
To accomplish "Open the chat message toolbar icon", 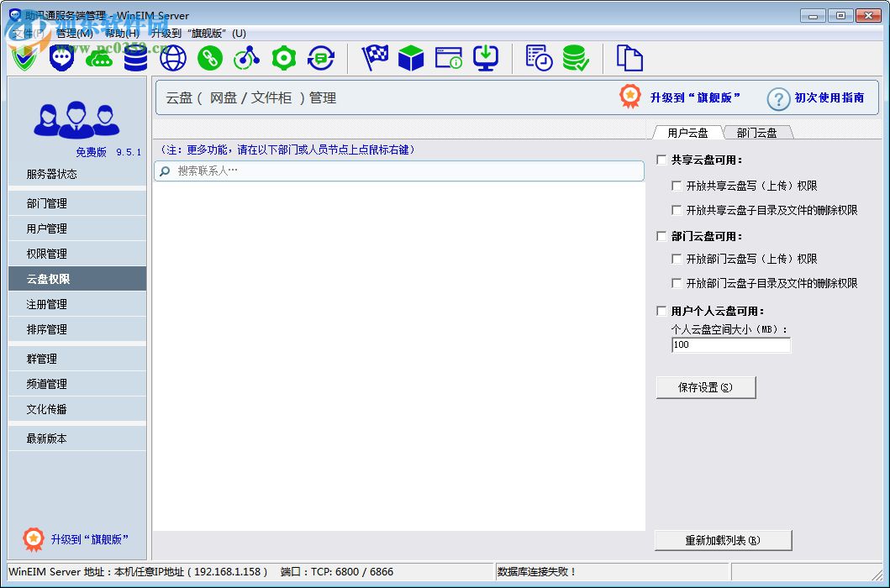I will point(61,58).
